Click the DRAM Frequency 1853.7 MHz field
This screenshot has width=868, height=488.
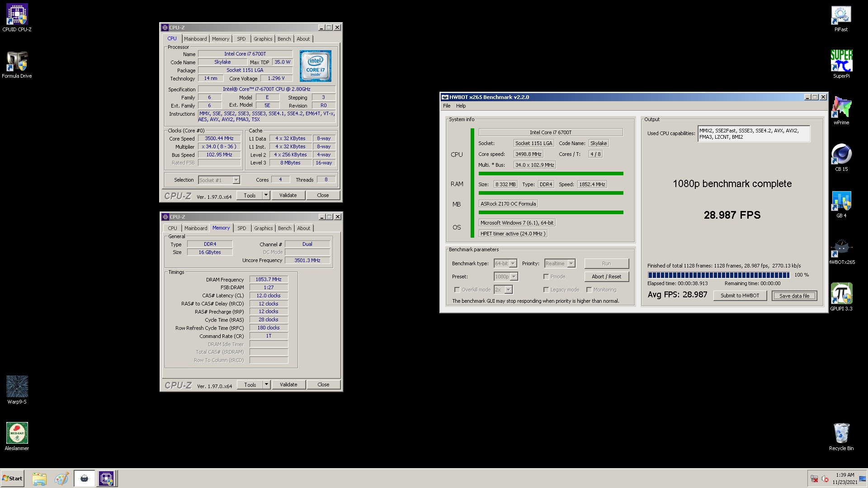[269, 279]
